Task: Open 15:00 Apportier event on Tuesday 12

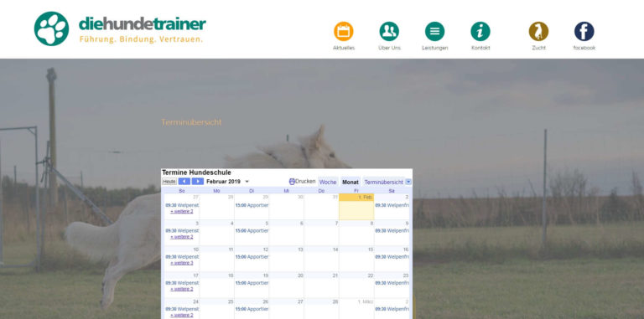Action: [x=252, y=257]
